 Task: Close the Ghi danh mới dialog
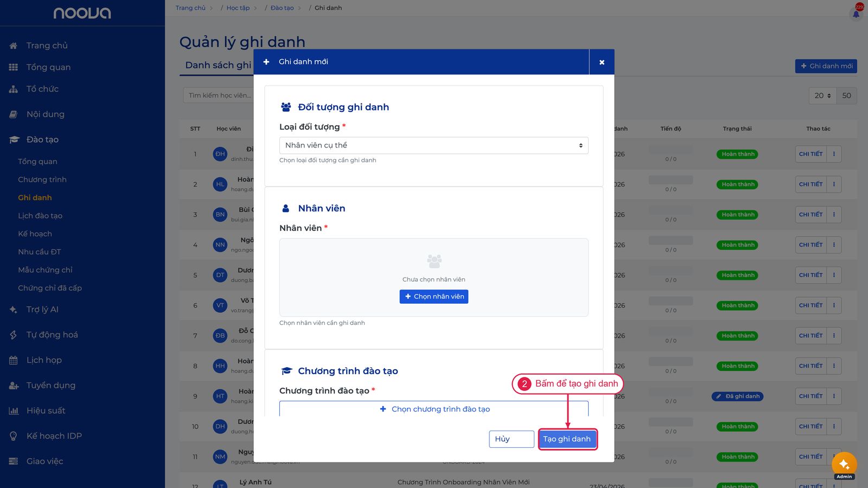602,62
